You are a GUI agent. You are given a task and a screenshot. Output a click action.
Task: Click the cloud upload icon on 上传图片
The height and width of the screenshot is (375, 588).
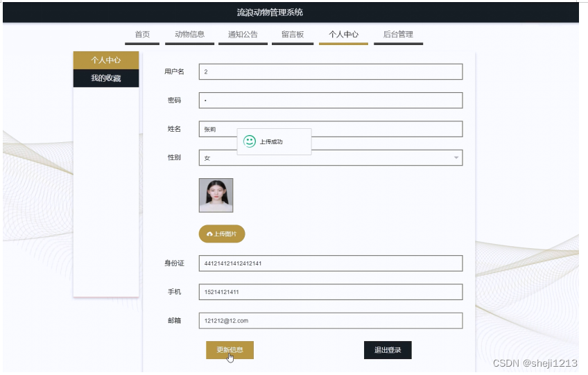coord(209,234)
